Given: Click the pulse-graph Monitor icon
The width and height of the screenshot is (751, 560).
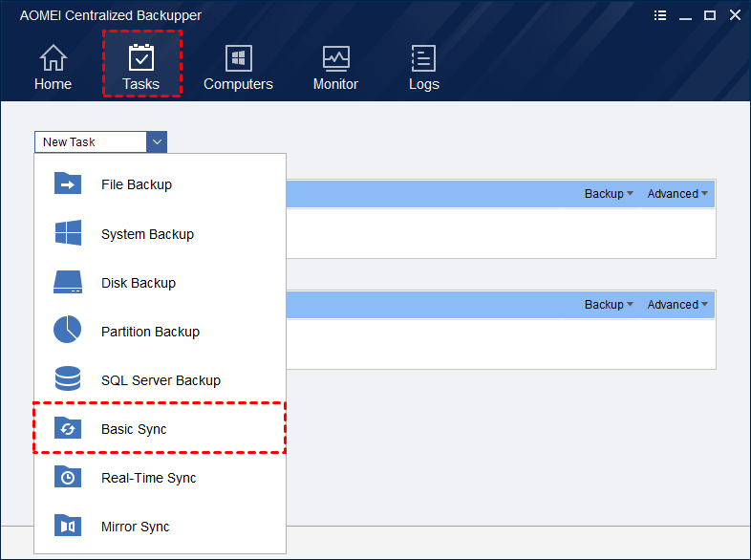Looking at the screenshot, I should (336, 58).
